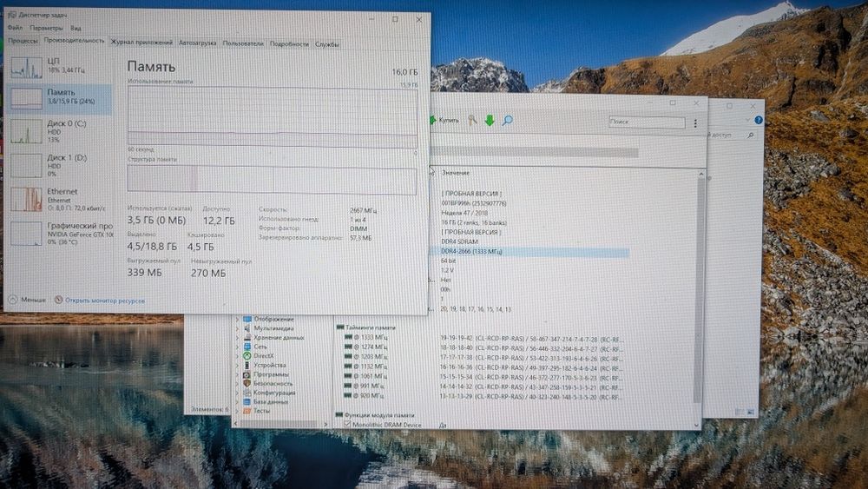868x489 pixels.
Task: Click the База данных icon in tree
Action: [x=247, y=401]
